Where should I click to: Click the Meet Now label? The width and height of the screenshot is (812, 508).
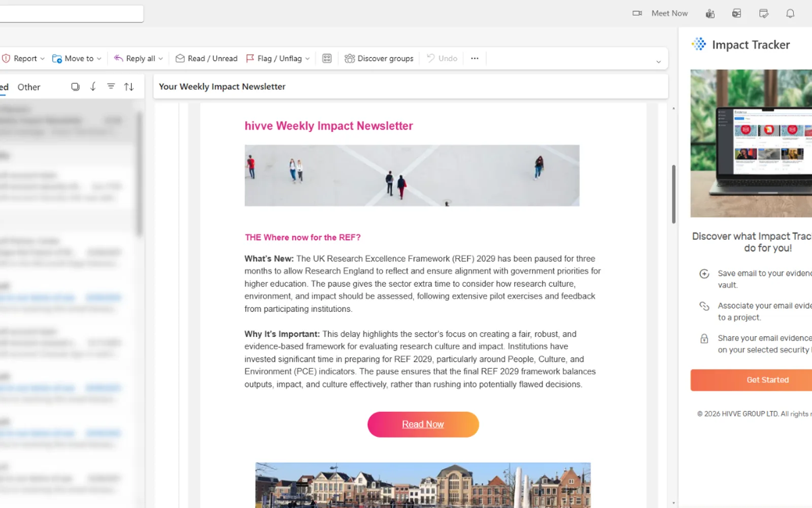point(669,13)
